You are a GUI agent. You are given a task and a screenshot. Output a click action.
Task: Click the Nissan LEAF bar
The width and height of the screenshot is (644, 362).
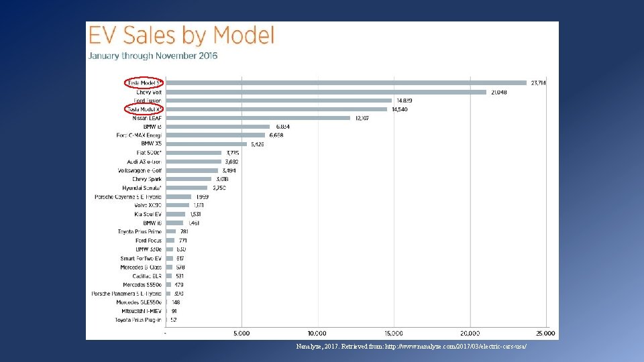coord(258,118)
